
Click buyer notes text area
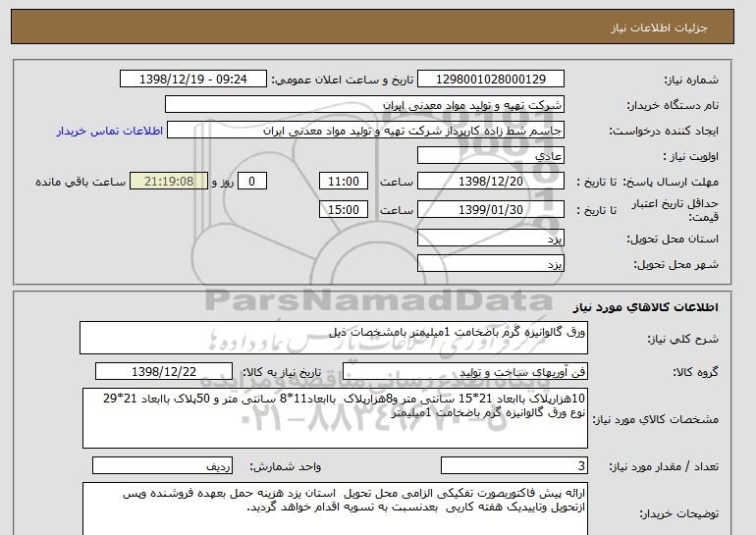(x=335, y=508)
